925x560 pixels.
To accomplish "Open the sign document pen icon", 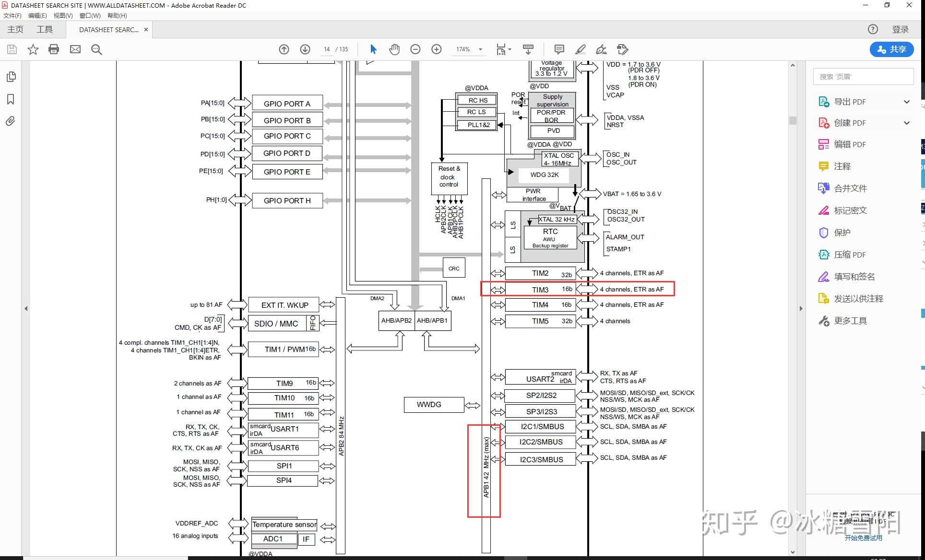I will click(x=602, y=49).
